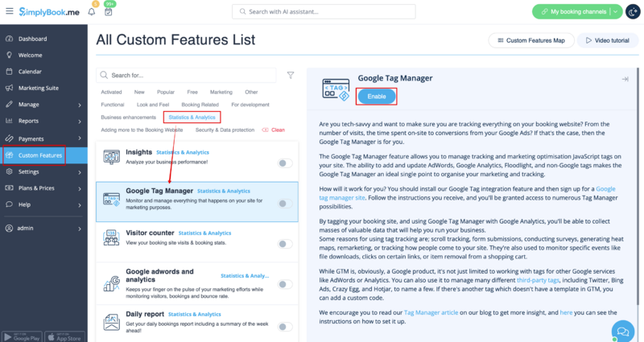Click the Google adwords and analytics icon
This screenshot has height=342, width=644.
point(112,284)
